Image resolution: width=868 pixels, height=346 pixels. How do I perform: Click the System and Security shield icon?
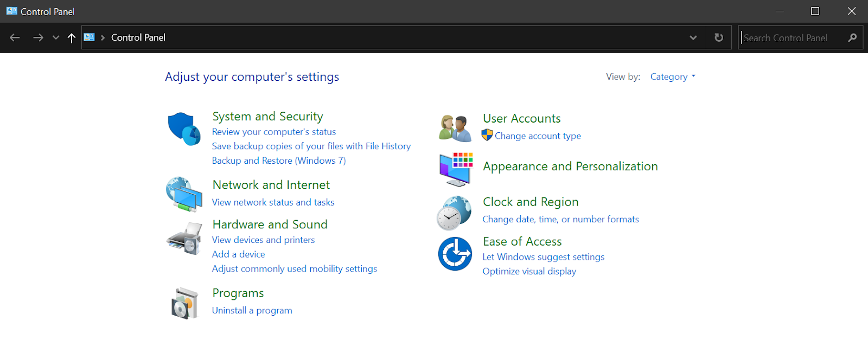tap(184, 129)
